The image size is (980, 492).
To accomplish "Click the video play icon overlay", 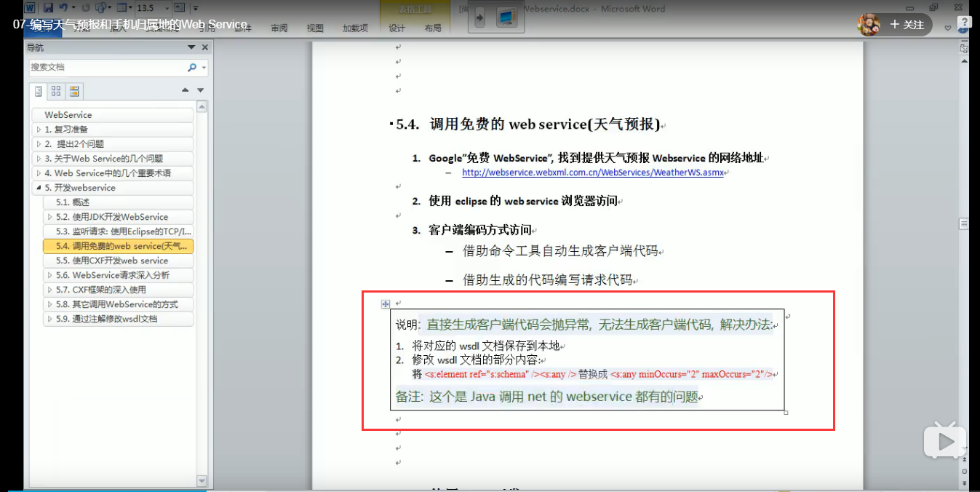I will 944,440.
